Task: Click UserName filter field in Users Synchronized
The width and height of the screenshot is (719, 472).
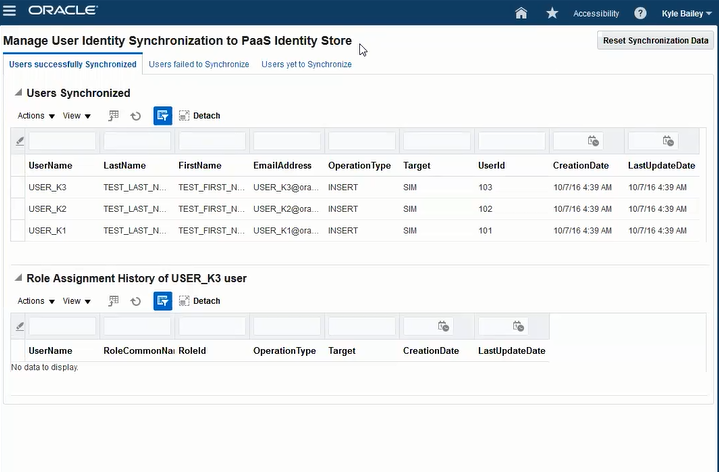Action: pos(62,141)
